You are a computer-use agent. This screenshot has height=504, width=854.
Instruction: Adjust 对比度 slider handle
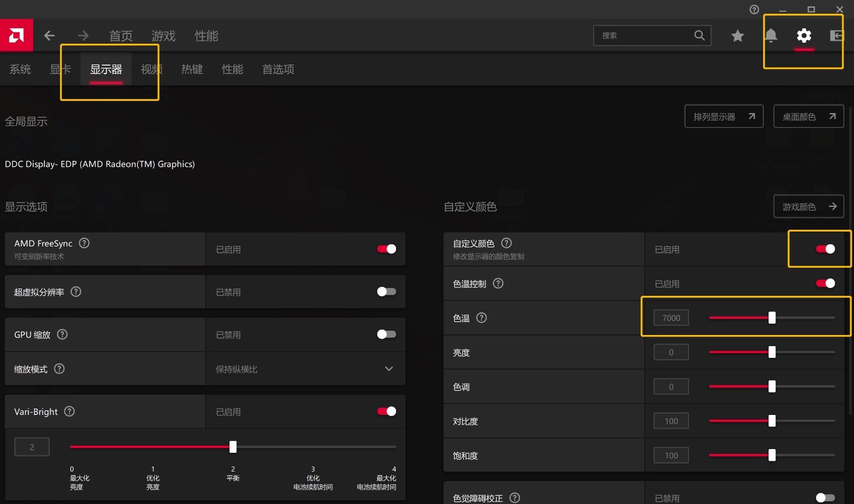pyautogui.click(x=772, y=421)
